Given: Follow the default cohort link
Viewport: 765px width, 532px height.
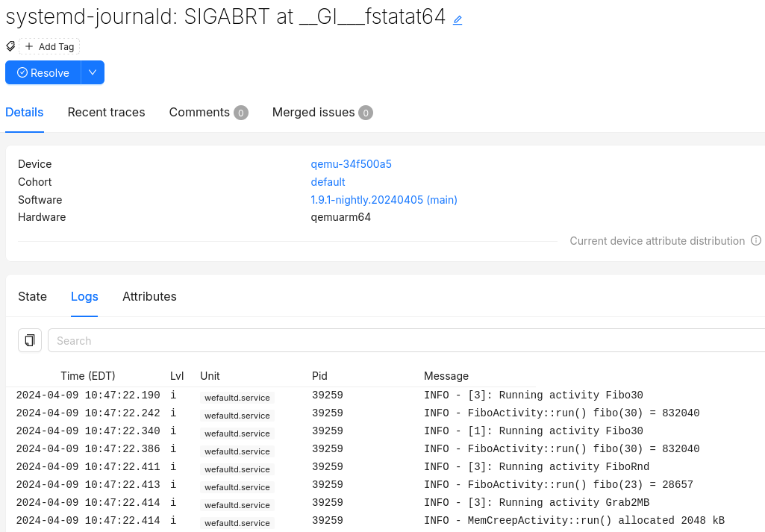Looking at the screenshot, I should 328,182.
